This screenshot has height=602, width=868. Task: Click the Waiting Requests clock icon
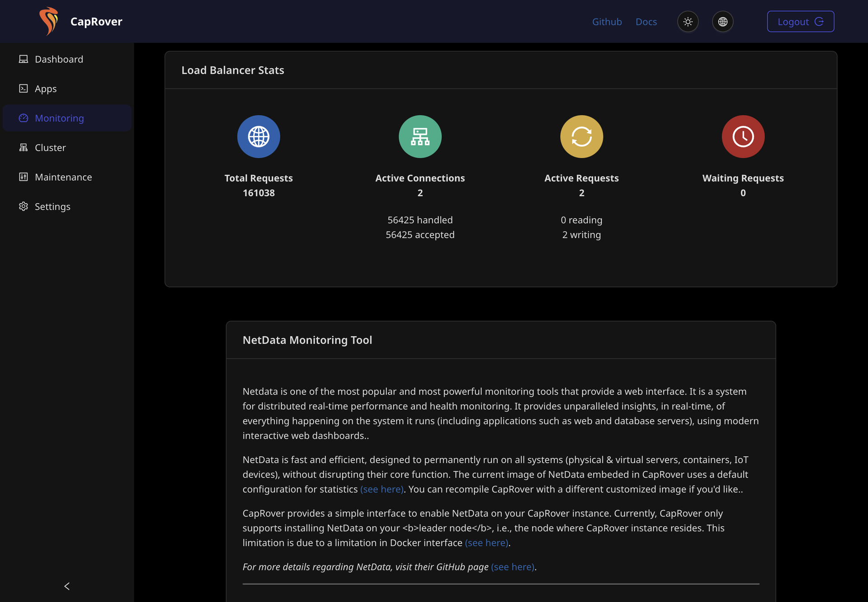(x=743, y=136)
